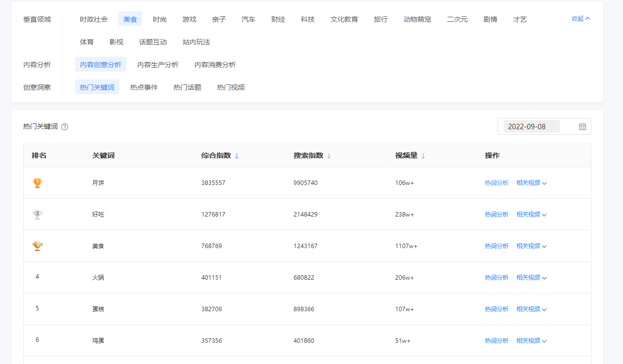Select the 时尚 vertical category
This screenshot has width=623, height=364.
click(x=159, y=19)
